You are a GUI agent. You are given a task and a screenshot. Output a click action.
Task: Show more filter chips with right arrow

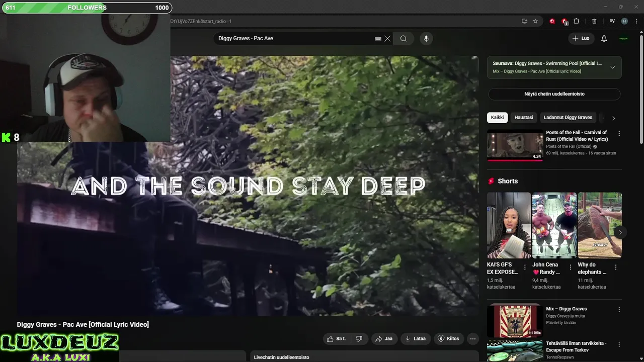point(613,118)
